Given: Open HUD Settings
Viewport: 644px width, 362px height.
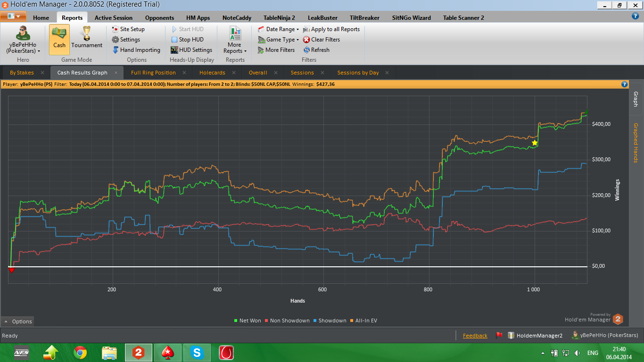Looking at the screenshot, I should tap(191, 50).
